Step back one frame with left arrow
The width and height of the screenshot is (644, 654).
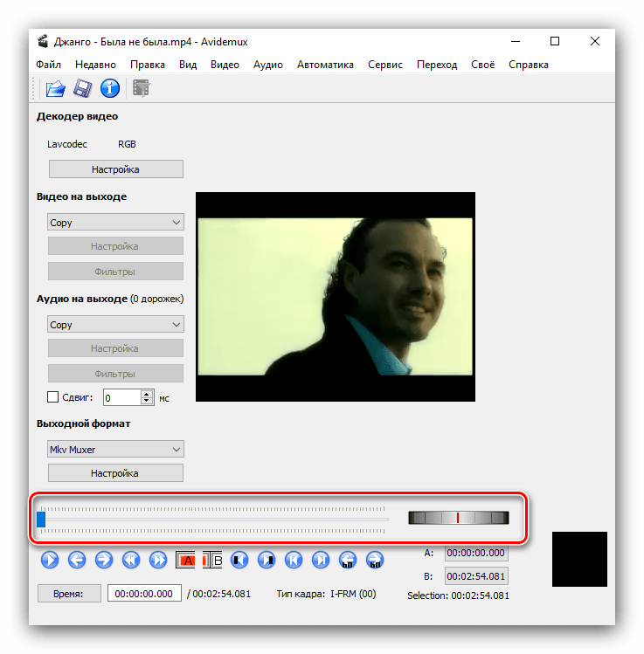pyautogui.click(x=77, y=560)
